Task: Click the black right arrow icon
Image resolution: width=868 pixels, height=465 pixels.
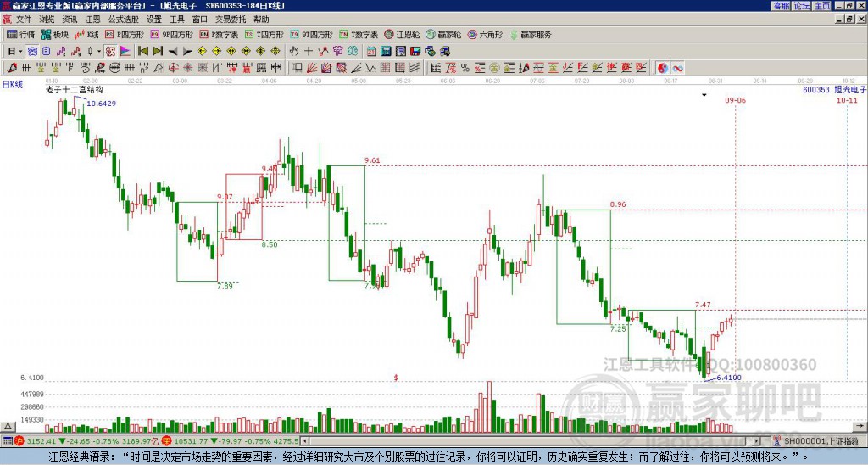Action: pos(187,52)
